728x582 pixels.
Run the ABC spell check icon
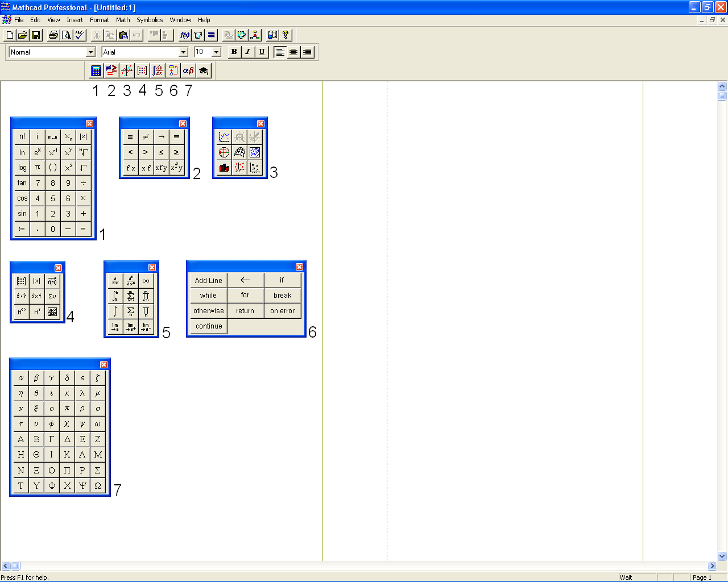click(80, 35)
